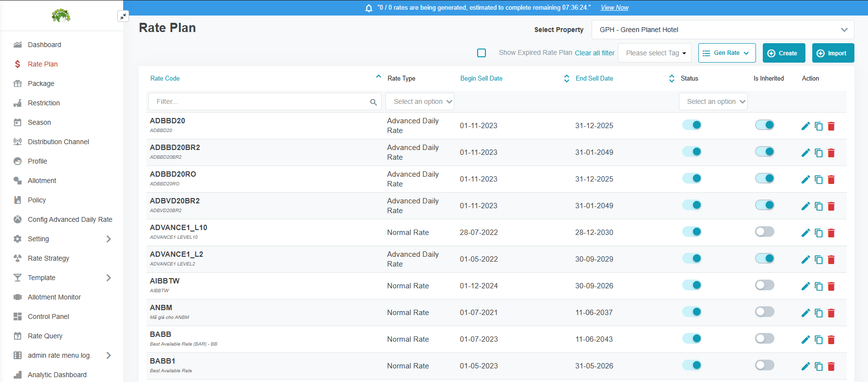Toggle the Status switch for ADVANCE1_L10

pos(692,232)
